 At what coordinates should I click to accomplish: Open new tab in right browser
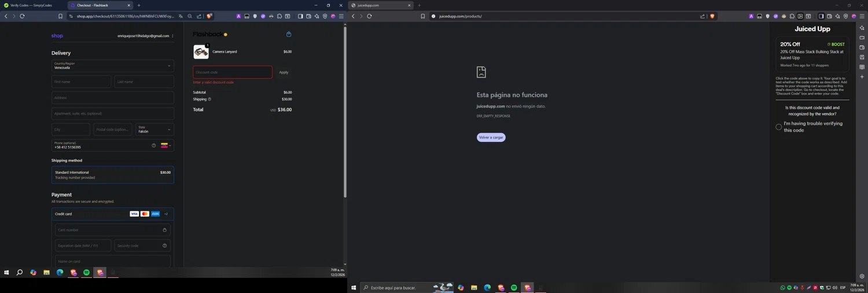[x=420, y=5]
